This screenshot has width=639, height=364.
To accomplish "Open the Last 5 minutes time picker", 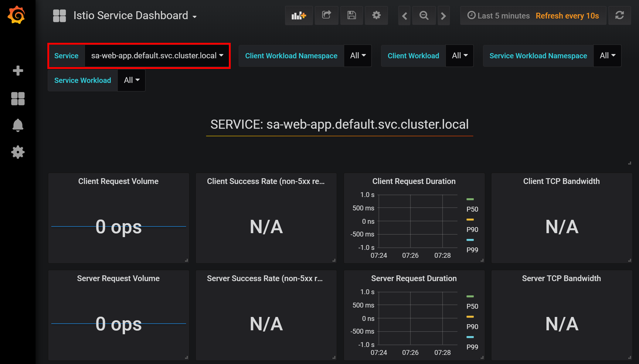I will (498, 16).
